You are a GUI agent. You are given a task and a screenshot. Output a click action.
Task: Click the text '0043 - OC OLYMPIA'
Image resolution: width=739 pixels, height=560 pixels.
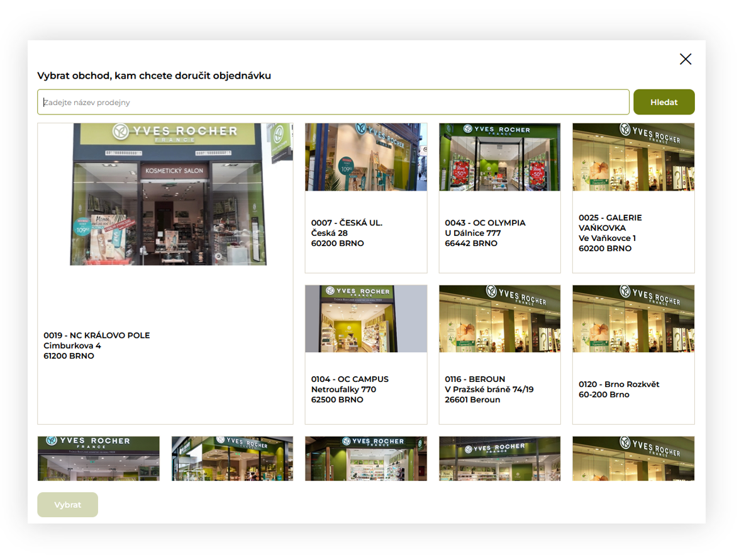[x=485, y=223]
